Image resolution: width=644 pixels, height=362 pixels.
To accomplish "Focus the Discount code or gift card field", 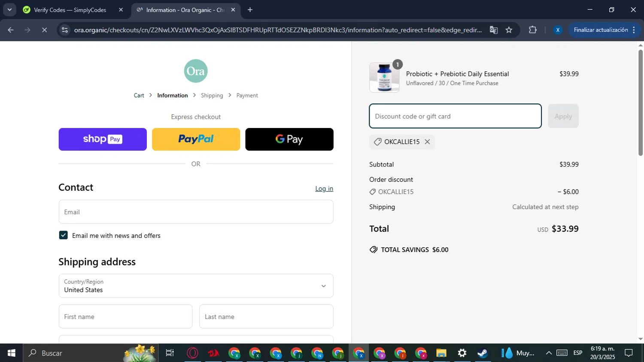I will click(x=455, y=116).
